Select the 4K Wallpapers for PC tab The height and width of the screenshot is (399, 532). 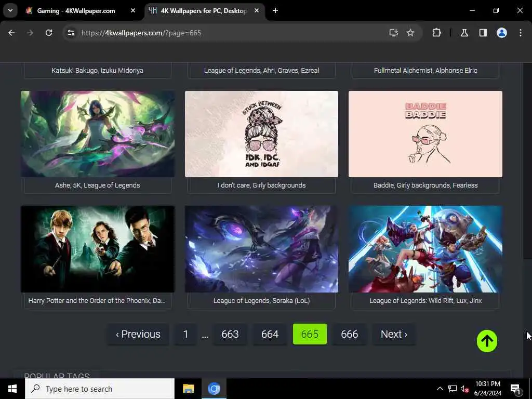coord(205,10)
